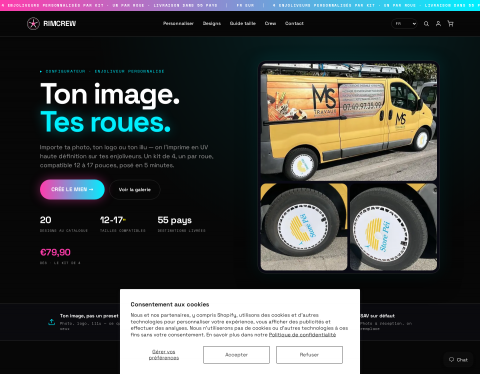Click the RIMCREW star logo icon
The width and height of the screenshot is (480, 374).
pos(33,24)
